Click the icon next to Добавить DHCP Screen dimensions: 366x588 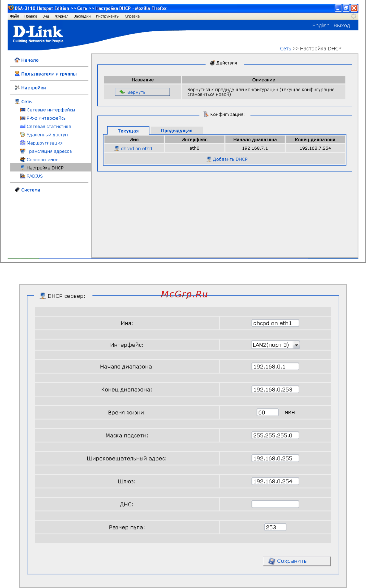[x=209, y=159]
